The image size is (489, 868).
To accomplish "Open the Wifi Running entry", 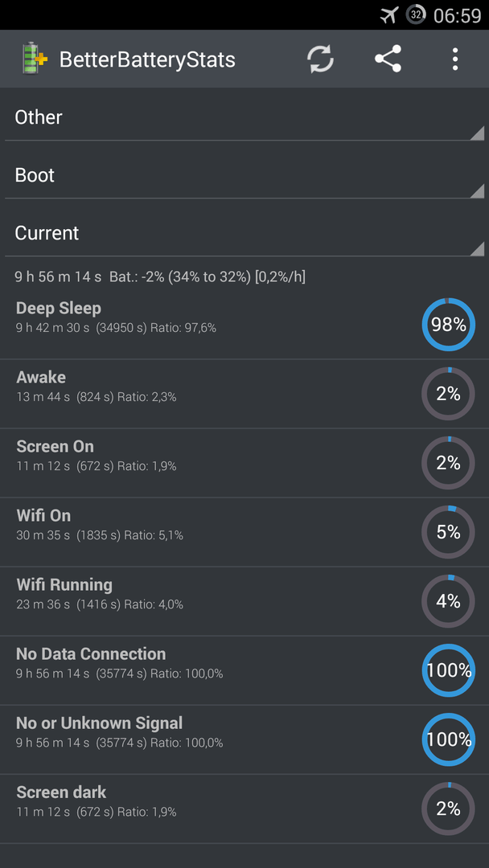I will [x=244, y=601].
